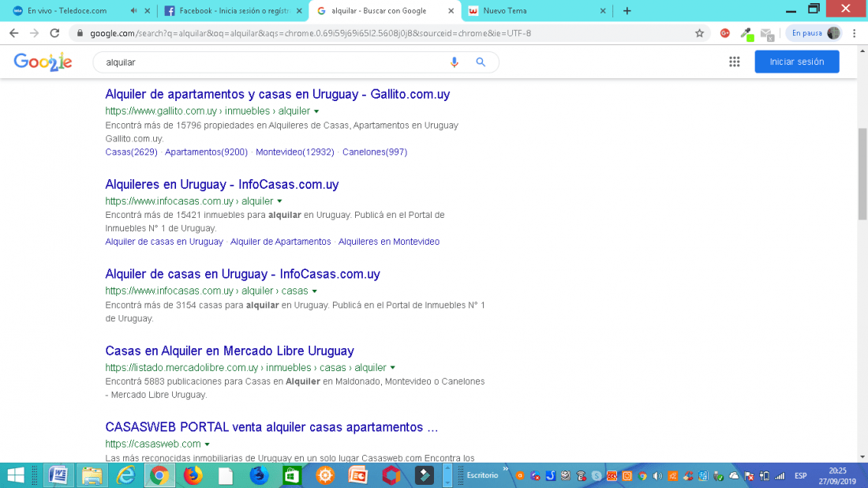Reload the current Google search page
868x488 pixels.
[54, 33]
